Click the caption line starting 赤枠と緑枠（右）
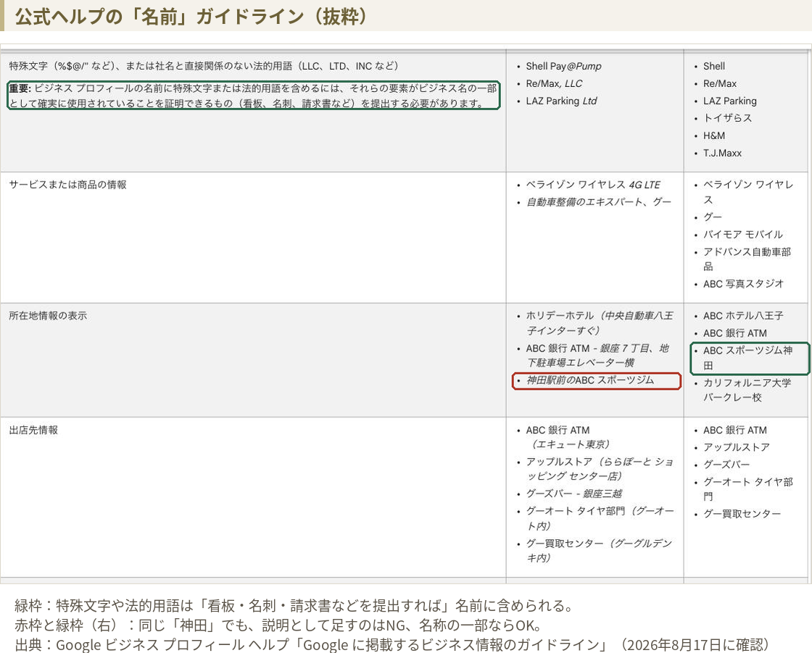 (278, 625)
